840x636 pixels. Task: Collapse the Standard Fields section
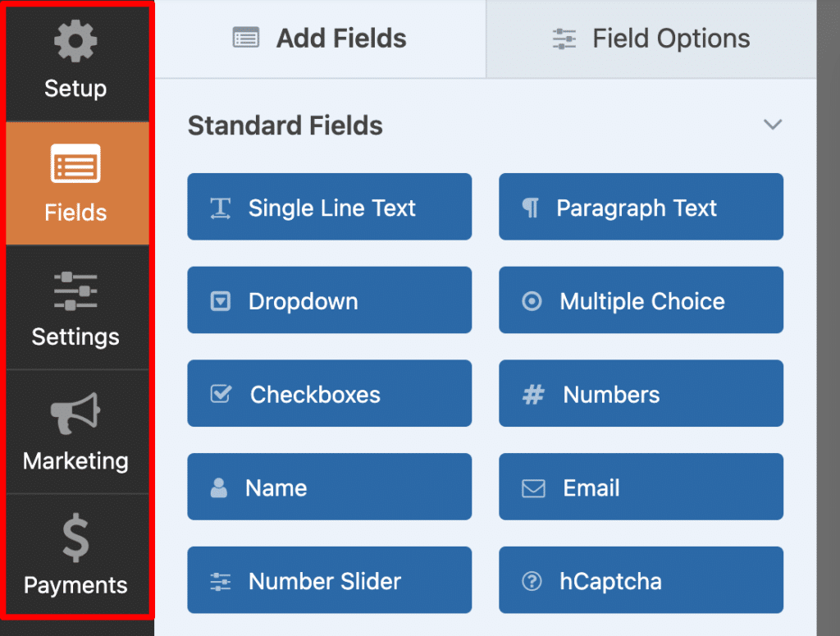click(772, 125)
